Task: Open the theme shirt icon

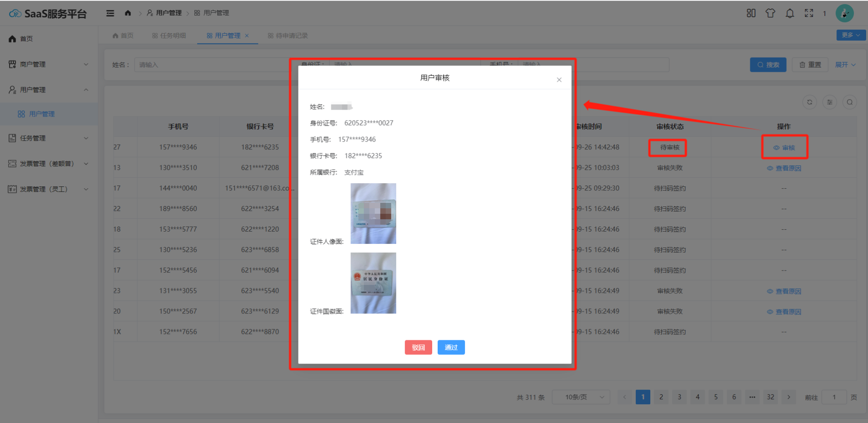Action: click(x=770, y=13)
